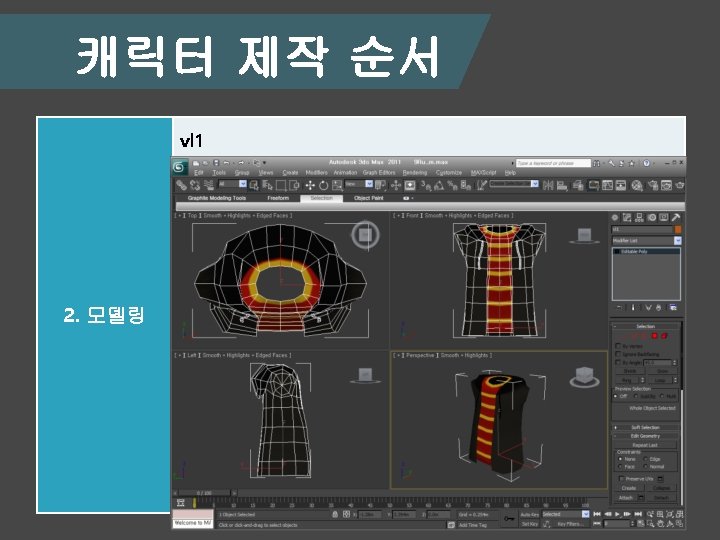Open the Material Editor icon
This screenshot has width=720, height=540.
(637, 185)
